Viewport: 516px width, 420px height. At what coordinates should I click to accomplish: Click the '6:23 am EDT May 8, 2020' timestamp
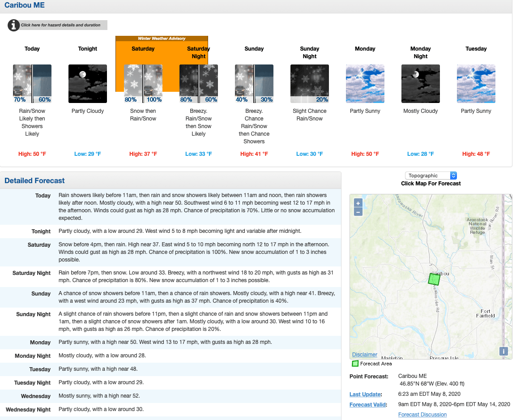point(429,394)
